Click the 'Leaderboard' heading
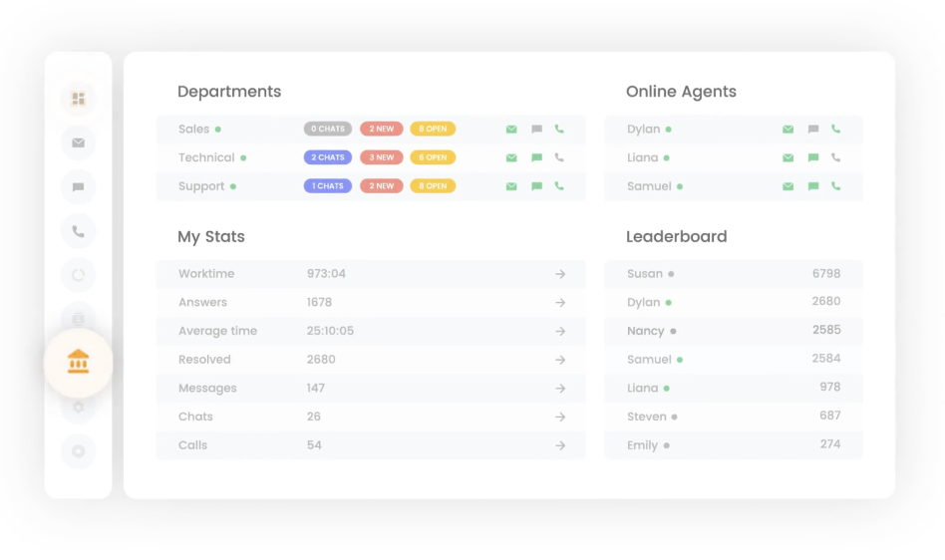 [x=676, y=236]
